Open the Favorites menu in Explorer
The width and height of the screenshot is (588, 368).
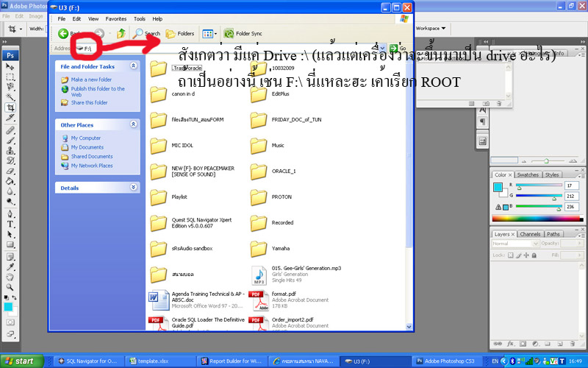coord(116,19)
